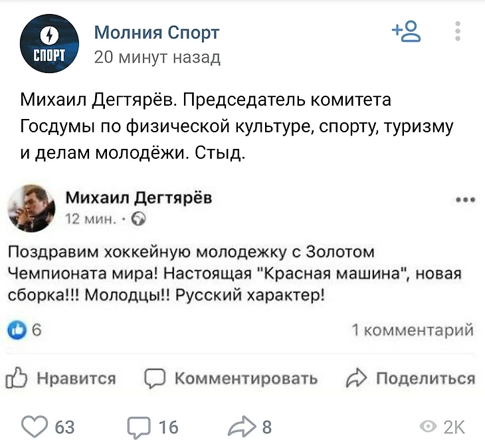
Task: Click the add-friend subscribe icon
Action: [406, 31]
